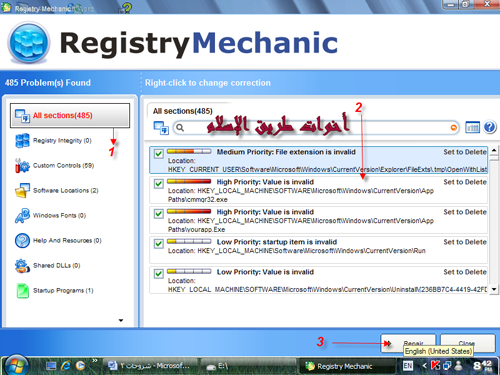The height and width of the screenshot is (375, 500).
Task: Uncheck Medium Priority file extension item
Action: [159, 154]
